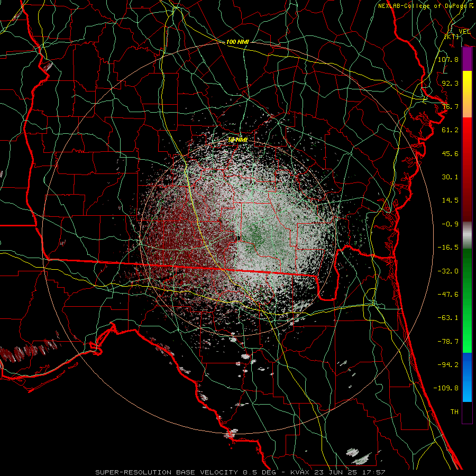This screenshot has height=476, width=476.
Task: Select the [KT] units label
Action: (452, 36)
